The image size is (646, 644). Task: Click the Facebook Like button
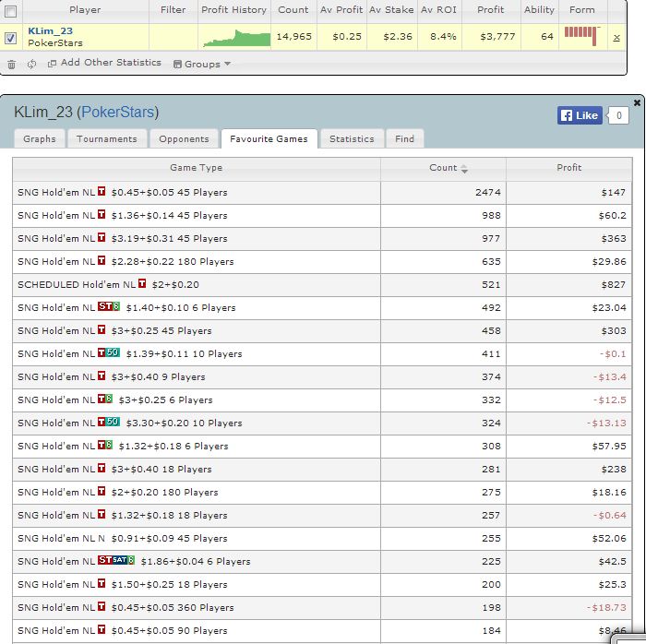580,115
